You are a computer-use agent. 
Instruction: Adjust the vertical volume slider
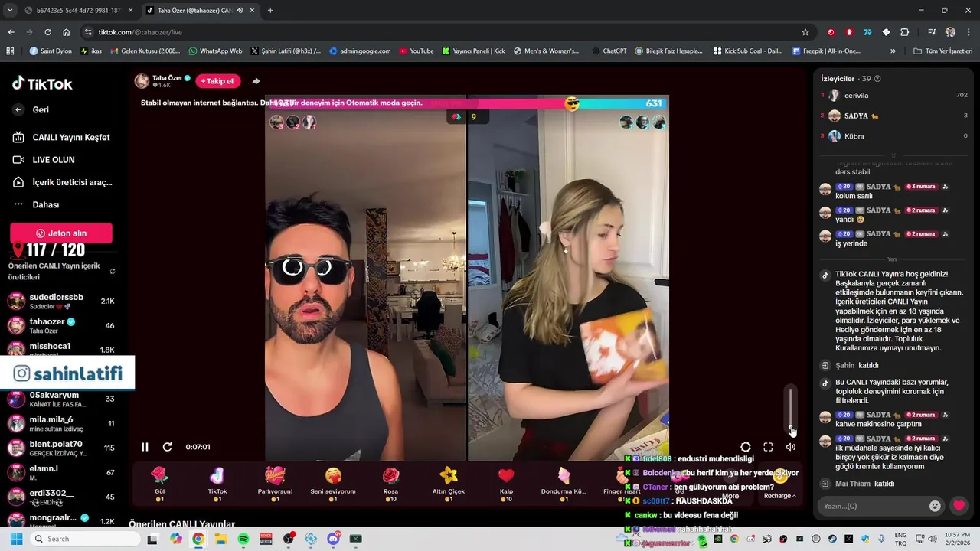point(791,409)
